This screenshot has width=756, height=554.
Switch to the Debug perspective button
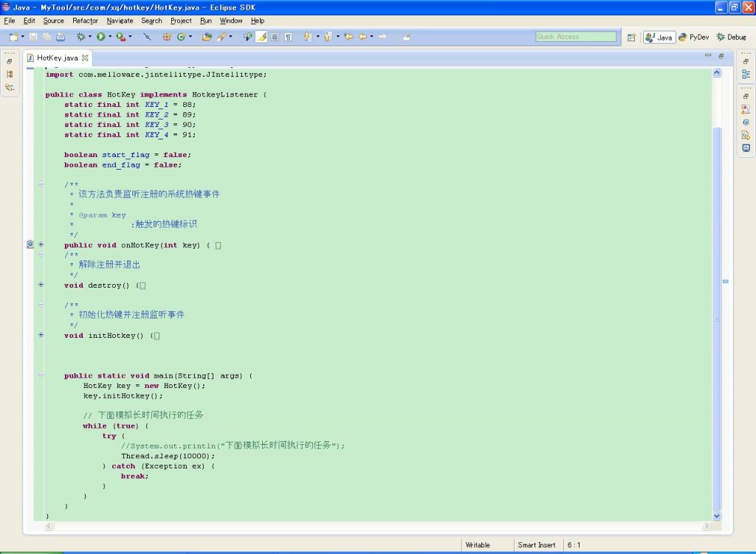click(731, 37)
